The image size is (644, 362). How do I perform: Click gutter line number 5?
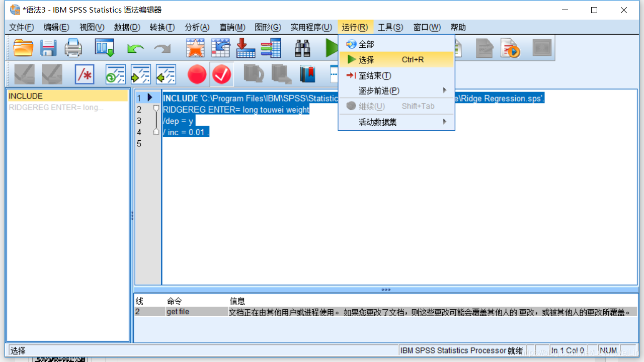(x=139, y=144)
